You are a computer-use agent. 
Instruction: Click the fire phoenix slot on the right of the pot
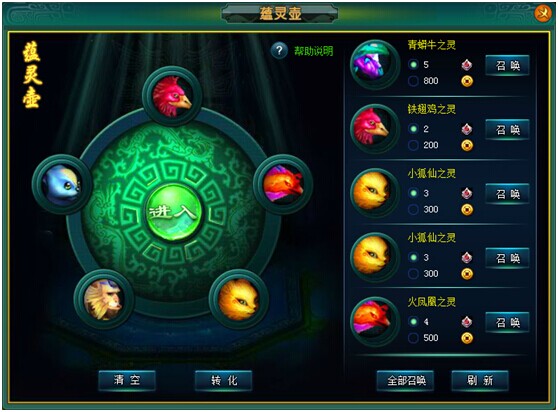click(x=283, y=184)
